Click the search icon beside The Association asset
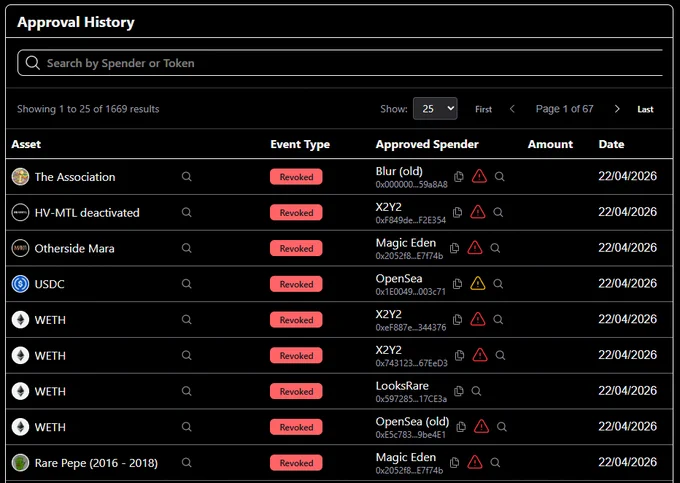680x483 pixels. coord(186,176)
